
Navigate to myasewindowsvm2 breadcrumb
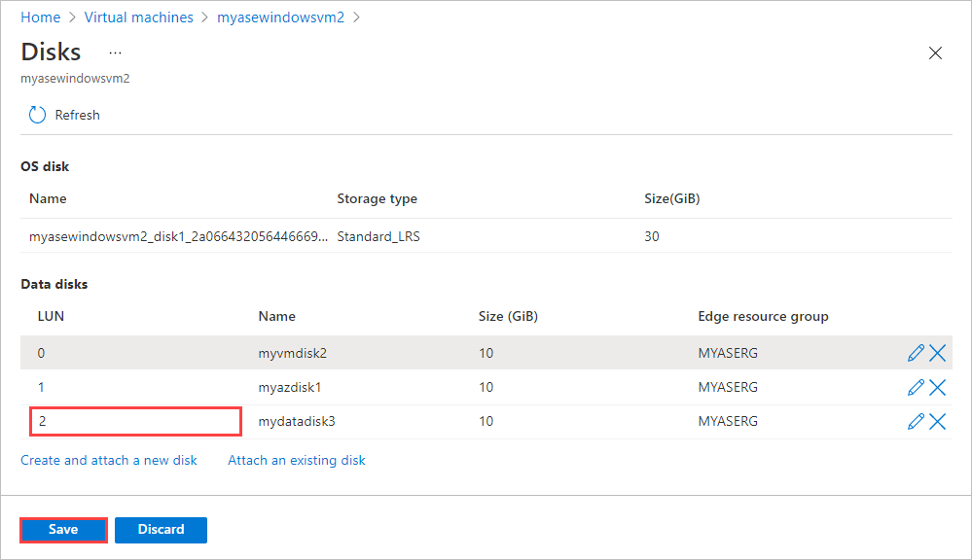point(280,17)
